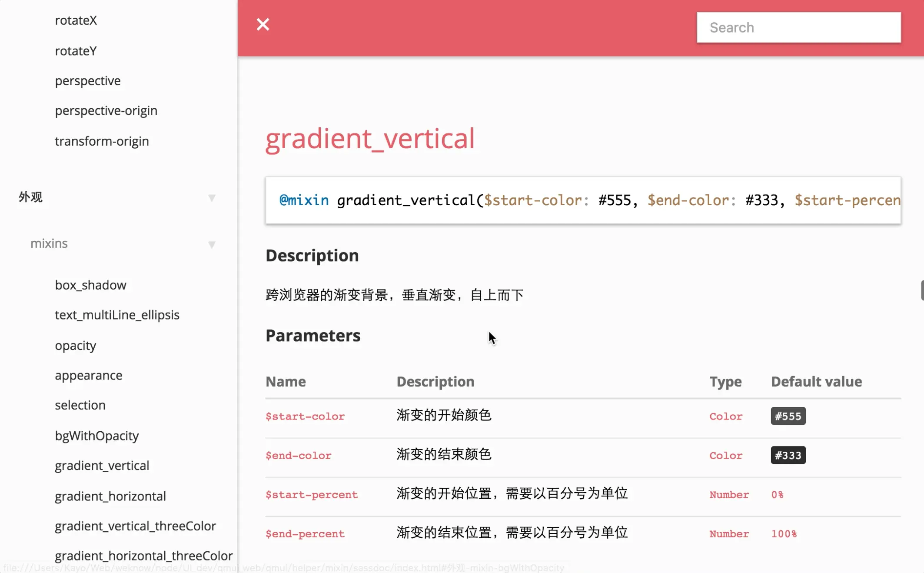Open gradient_vertical_threeColor sidebar item
This screenshot has width=924, height=573.
pos(135,526)
